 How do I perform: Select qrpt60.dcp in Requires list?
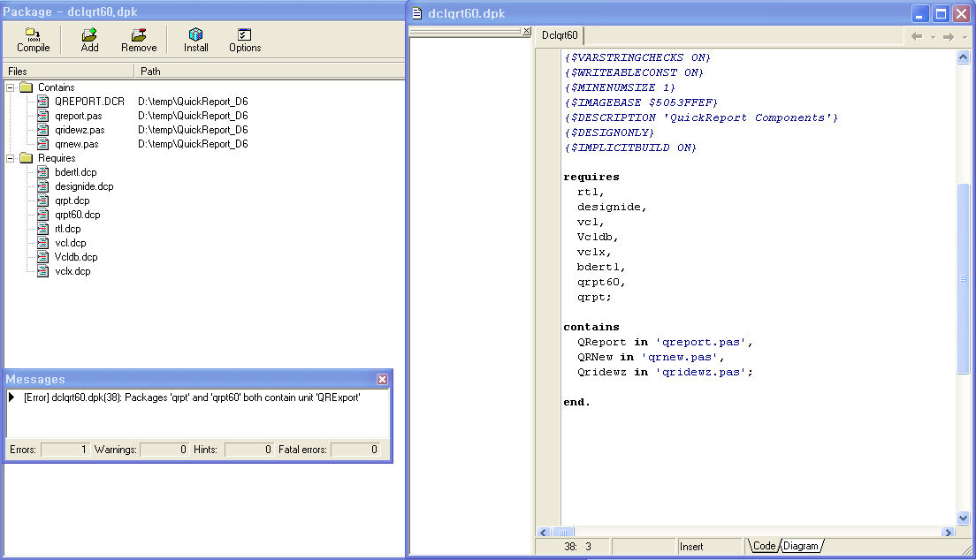tap(77, 215)
